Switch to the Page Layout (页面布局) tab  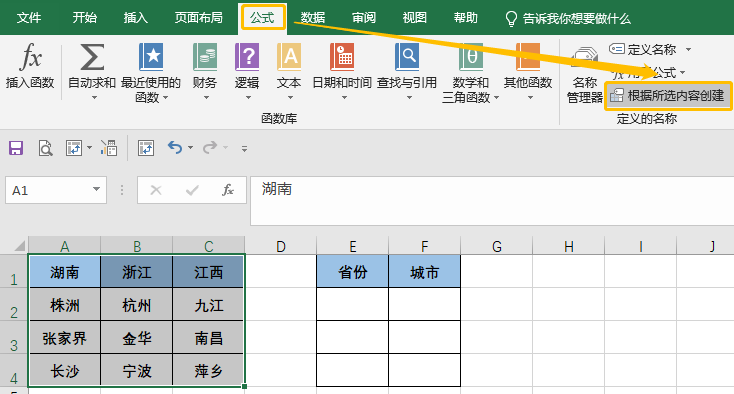point(198,18)
